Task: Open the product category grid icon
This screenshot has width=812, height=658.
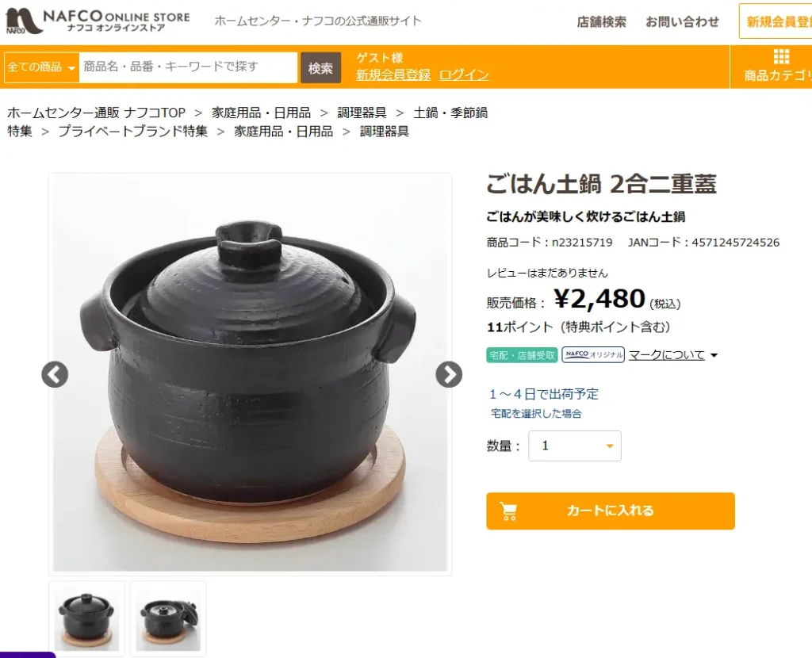Action: (781, 56)
